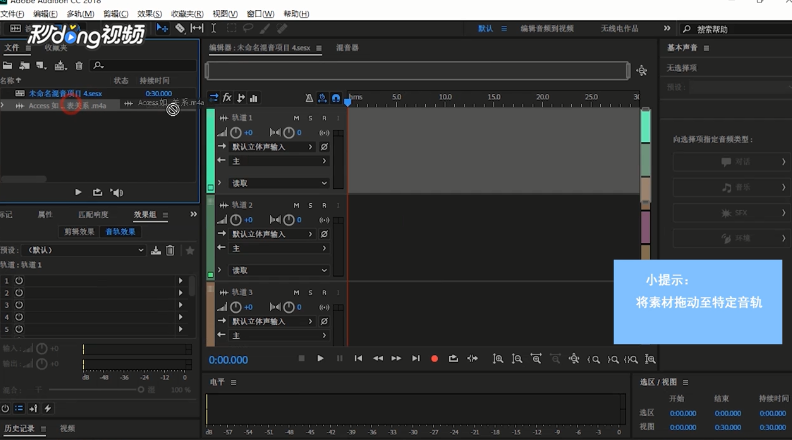Screen dimensions: 792x440
Task: Switch to the History tab
Action: pyautogui.click(x=19, y=428)
